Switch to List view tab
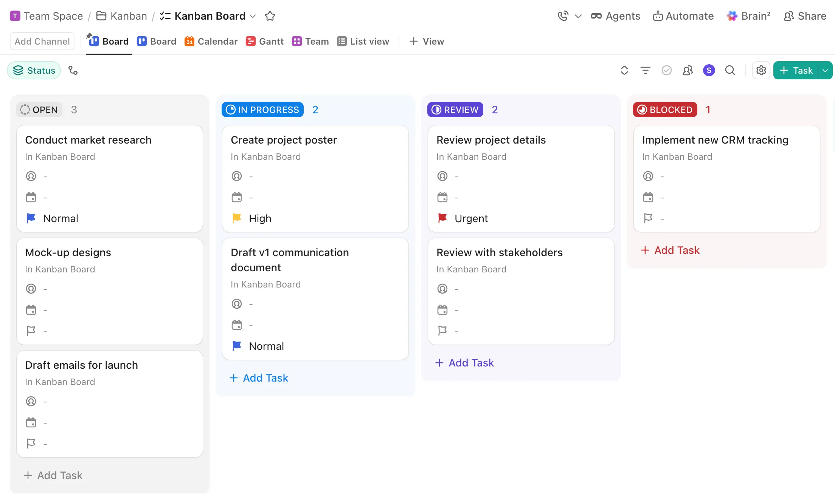This screenshot has height=504, width=835. pos(363,41)
